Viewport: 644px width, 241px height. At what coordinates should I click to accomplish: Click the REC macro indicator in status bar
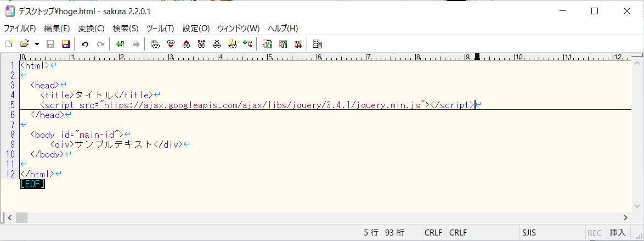pos(594,233)
